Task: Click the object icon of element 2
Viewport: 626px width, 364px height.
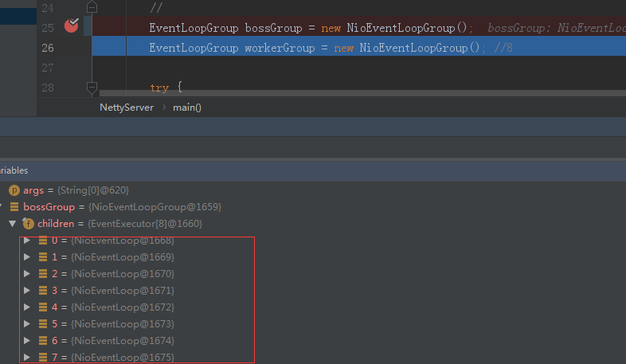Action: [x=43, y=274]
